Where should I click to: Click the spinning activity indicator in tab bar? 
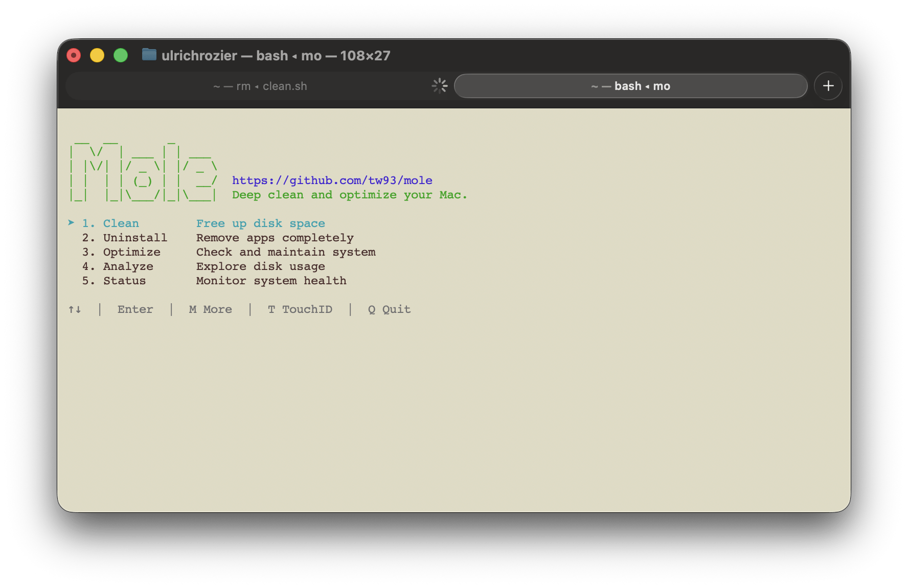(x=439, y=86)
